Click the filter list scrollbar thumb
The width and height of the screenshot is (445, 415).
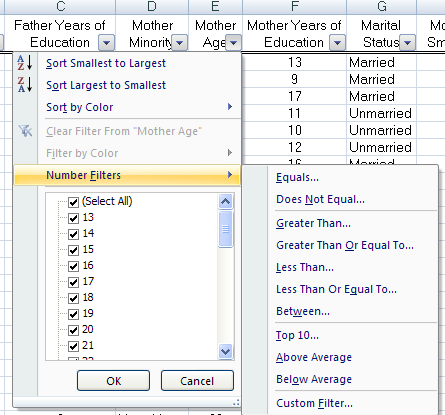(226, 229)
